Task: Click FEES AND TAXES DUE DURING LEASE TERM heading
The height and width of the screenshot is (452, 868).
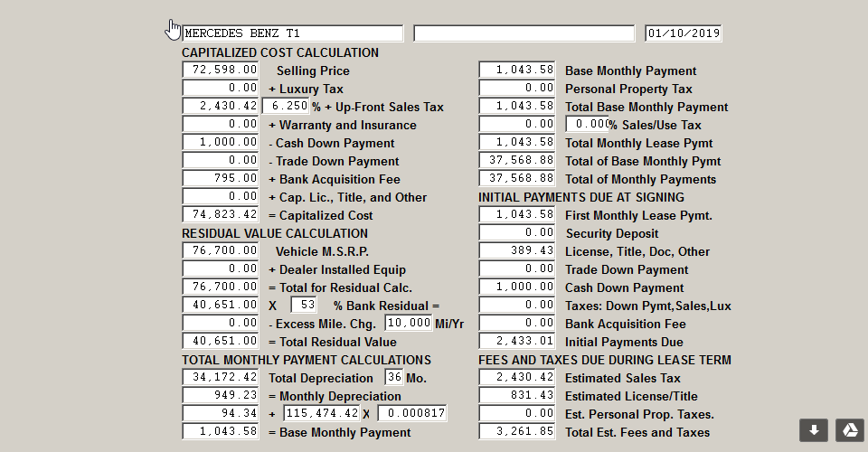Action: tap(605, 360)
